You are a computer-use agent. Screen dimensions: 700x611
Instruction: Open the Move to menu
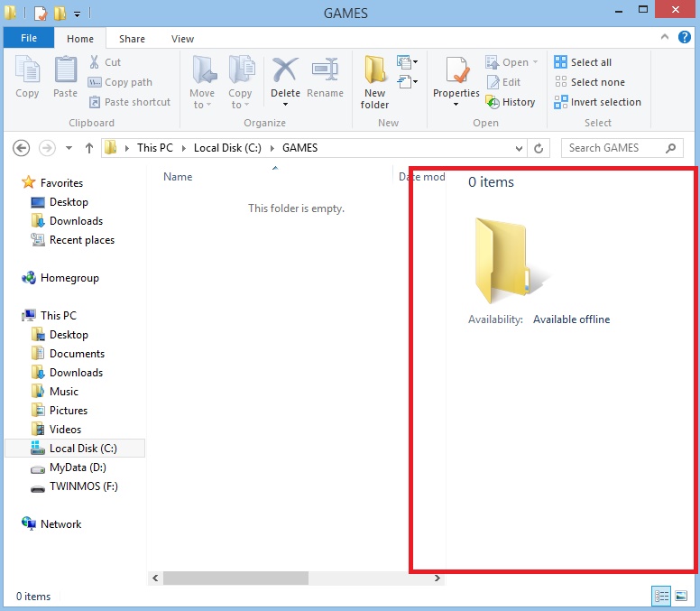202,83
